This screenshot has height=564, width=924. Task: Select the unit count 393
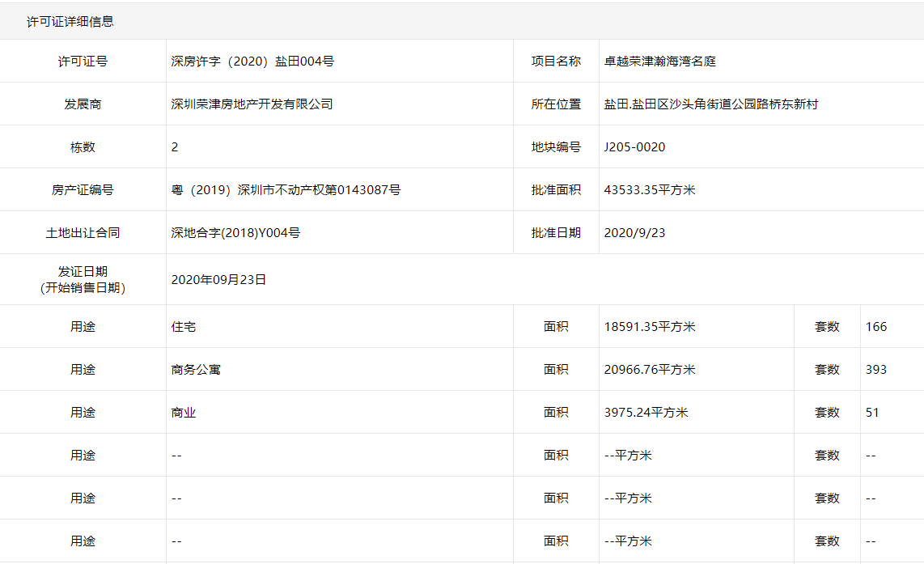pyautogui.click(x=875, y=370)
